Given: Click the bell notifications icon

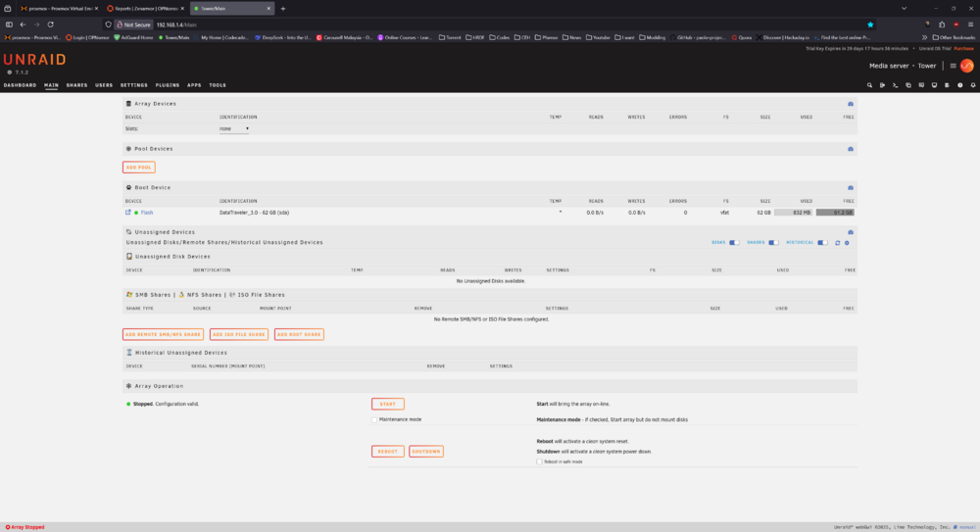Looking at the screenshot, I should pyautogui.click(x=973, y=85).
